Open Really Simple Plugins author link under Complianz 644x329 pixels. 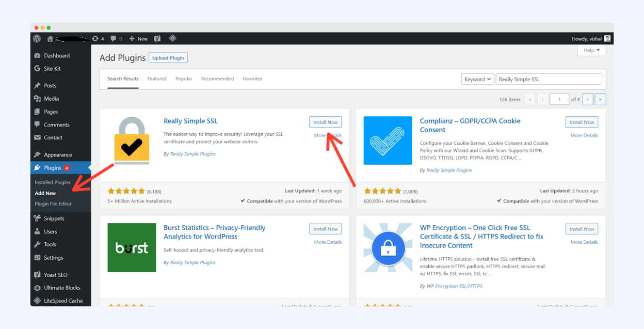coord(449,171)
